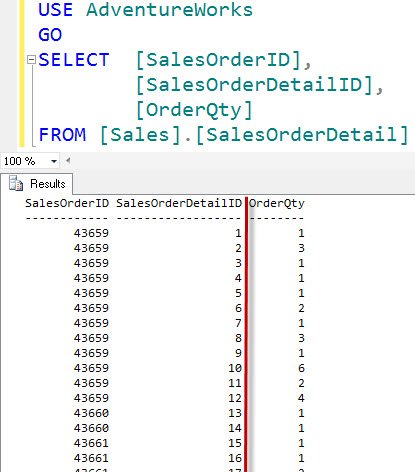415x472 pixels.
Task: Click [SalesOrderDetailID] in the query text
Action: (x=255, y=85)
